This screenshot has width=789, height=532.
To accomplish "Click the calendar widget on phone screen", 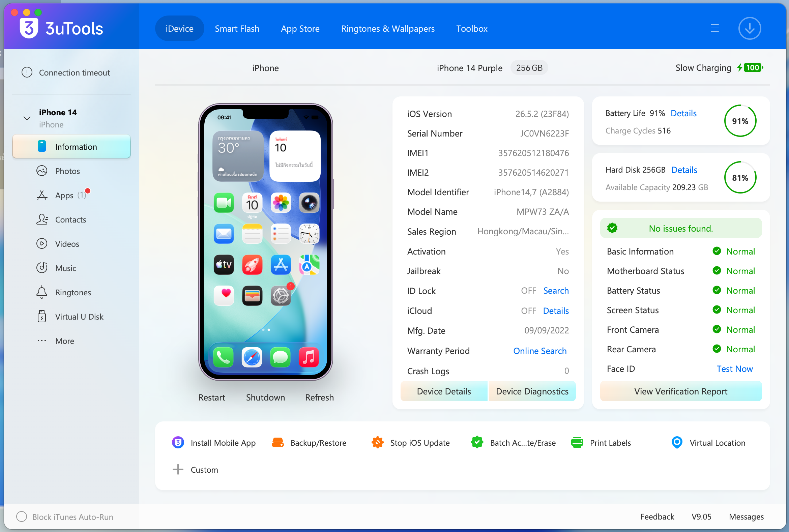I will click(295, 156).
